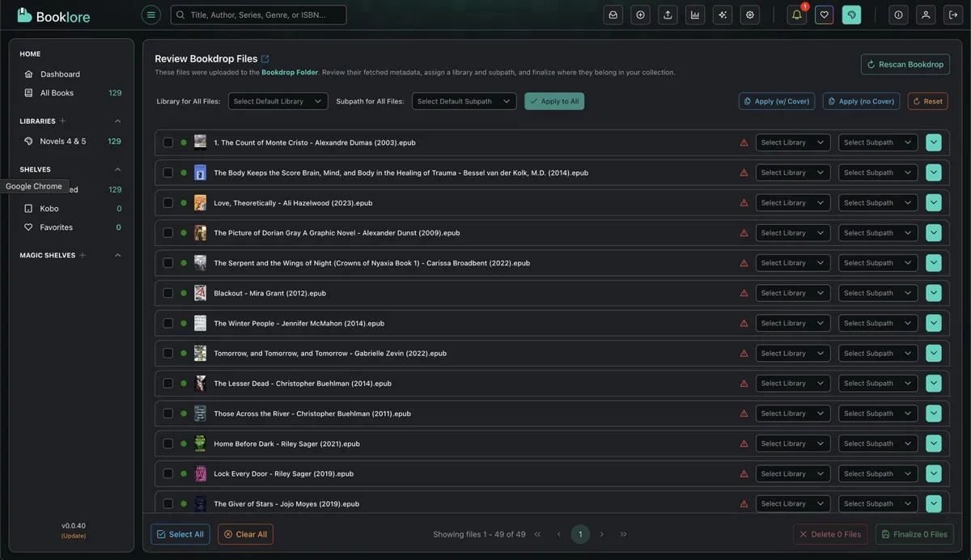Click warning icon on Count of Monte Cristo
971x560 pixels.
[x=744, y=142]
